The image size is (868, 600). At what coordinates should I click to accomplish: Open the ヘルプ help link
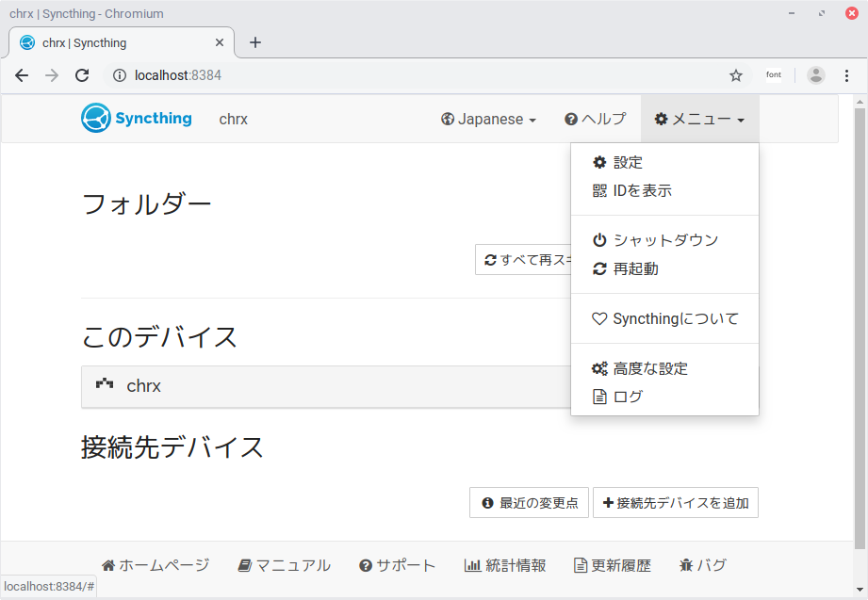[595, 120]
